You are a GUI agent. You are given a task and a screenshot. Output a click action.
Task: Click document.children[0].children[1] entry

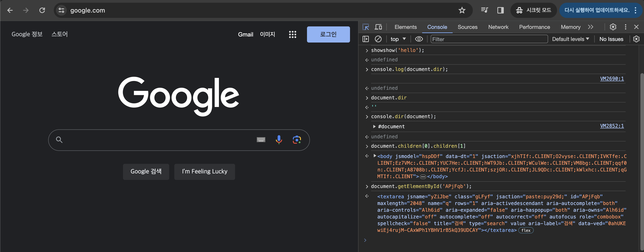click(x=418, y=146)
